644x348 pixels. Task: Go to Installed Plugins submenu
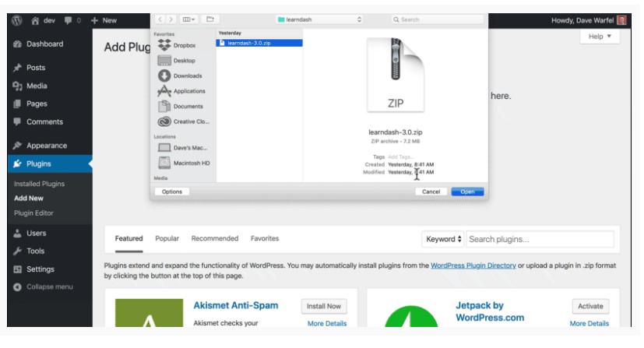39,184
